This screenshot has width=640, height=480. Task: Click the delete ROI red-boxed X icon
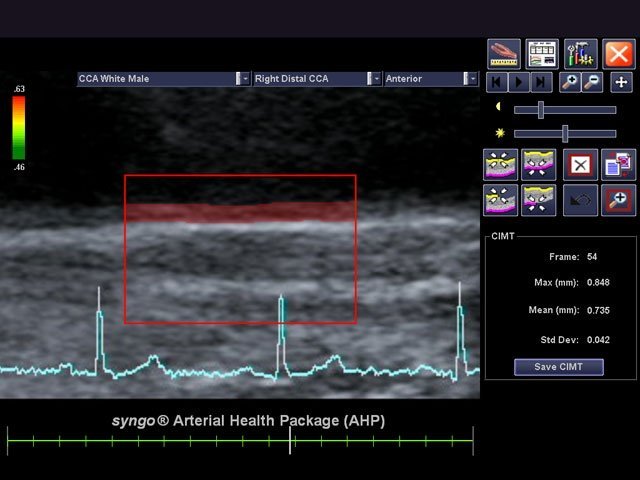point(580,164)
